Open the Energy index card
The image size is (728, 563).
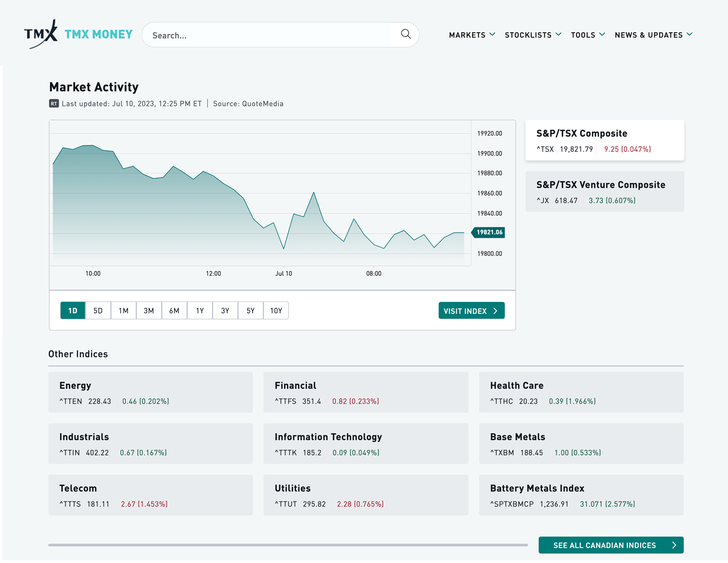pyautogui.click(x=150, y=392)
